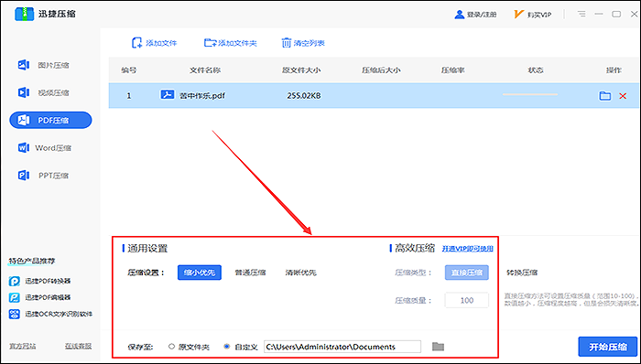Screen dimensions: 641x364
Task: Select 直接压缩 compression type
Action: click(467, 273)
